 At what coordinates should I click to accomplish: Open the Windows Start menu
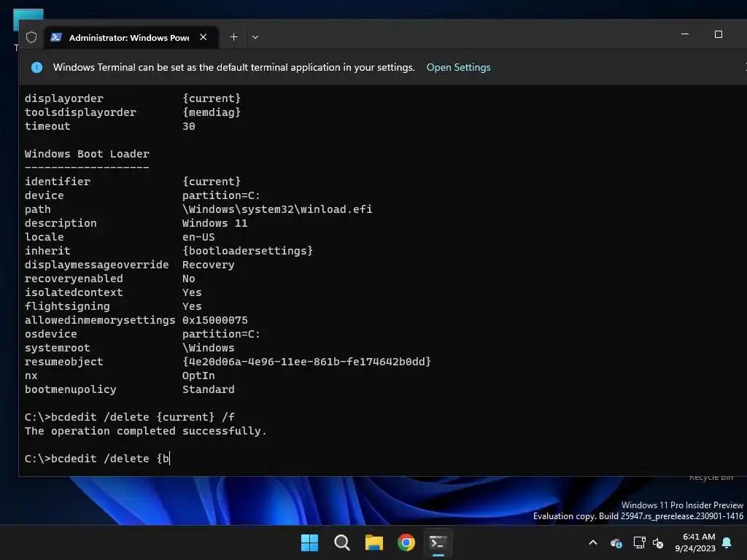309,542
